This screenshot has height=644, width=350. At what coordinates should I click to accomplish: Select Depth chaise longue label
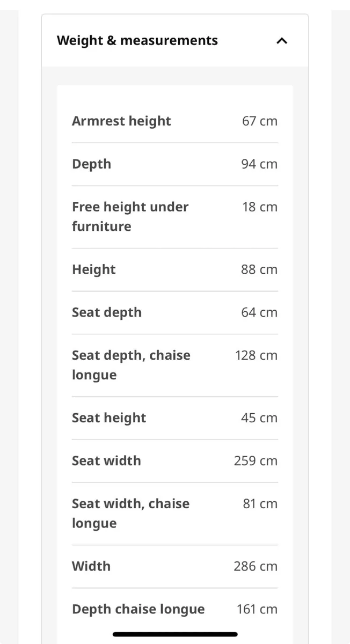138,609
